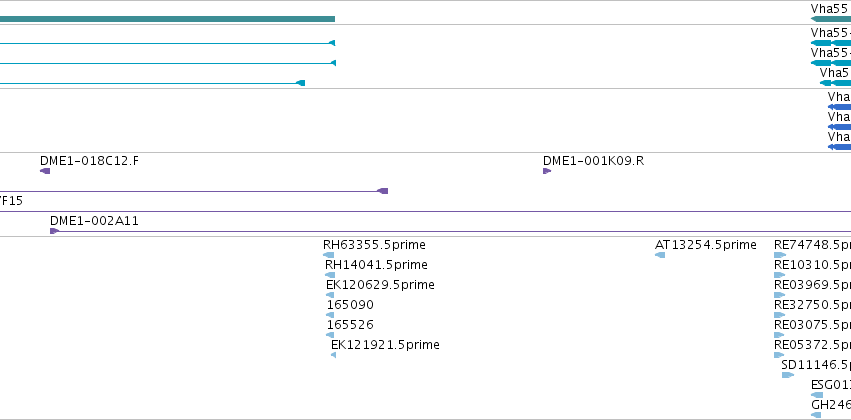Screen dimensions: 851x420
Task: Select the EST arrow under EK121921.5prime
Action: (334, 355)
